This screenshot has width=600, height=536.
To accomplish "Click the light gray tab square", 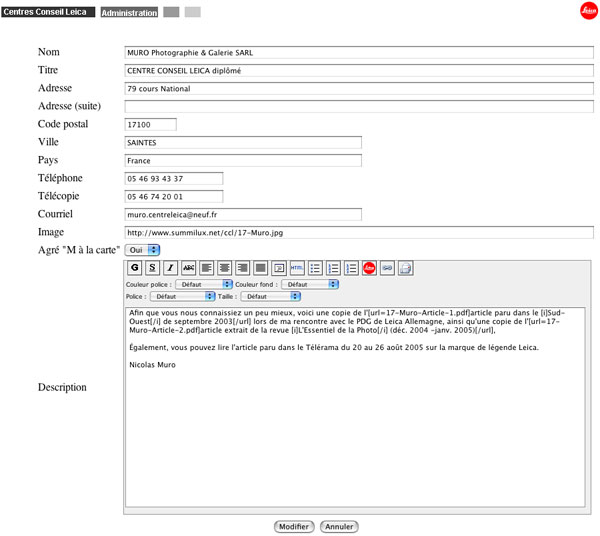I will click(x=192, y=12).
